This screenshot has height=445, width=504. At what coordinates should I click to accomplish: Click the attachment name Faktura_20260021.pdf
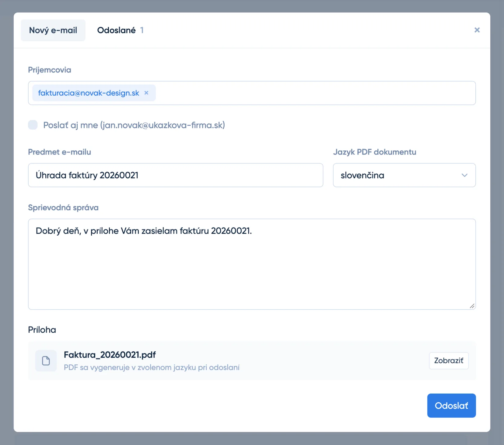[x=110, y=355]
